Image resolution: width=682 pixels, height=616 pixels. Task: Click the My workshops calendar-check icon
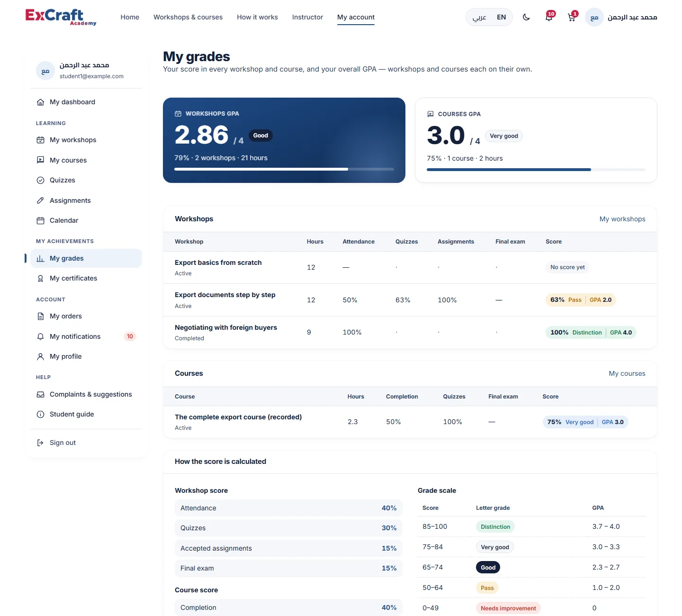point(41,140)
